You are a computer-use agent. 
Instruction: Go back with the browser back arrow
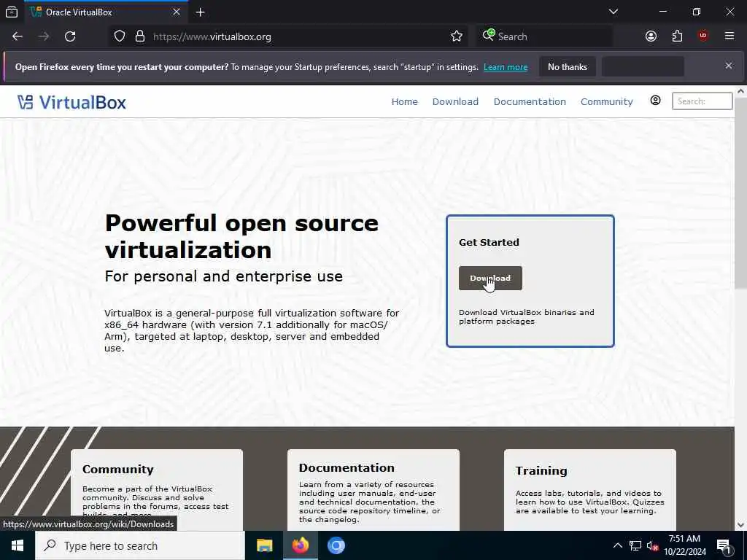pos(18,36)
